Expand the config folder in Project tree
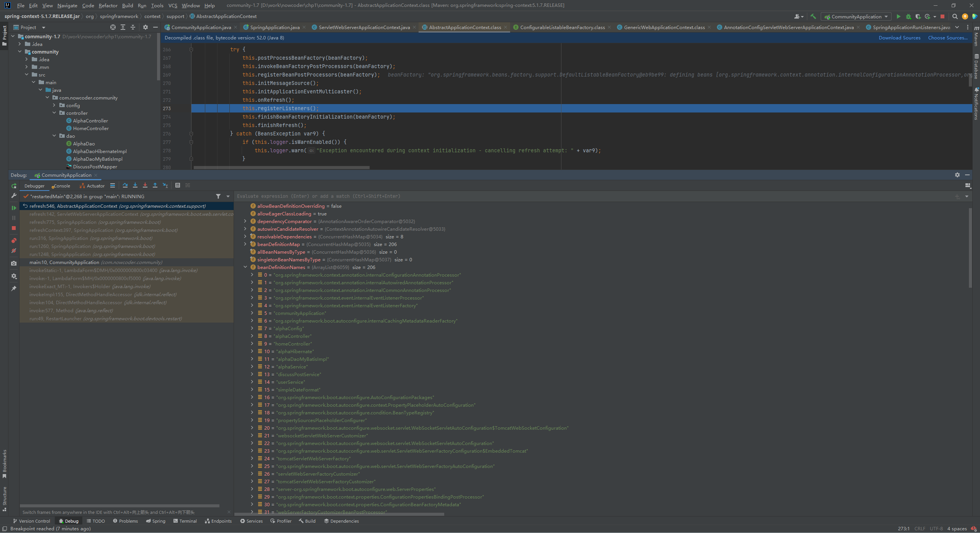Image resolution: width=980 pixels, height=533 pixels. [54, 105]
